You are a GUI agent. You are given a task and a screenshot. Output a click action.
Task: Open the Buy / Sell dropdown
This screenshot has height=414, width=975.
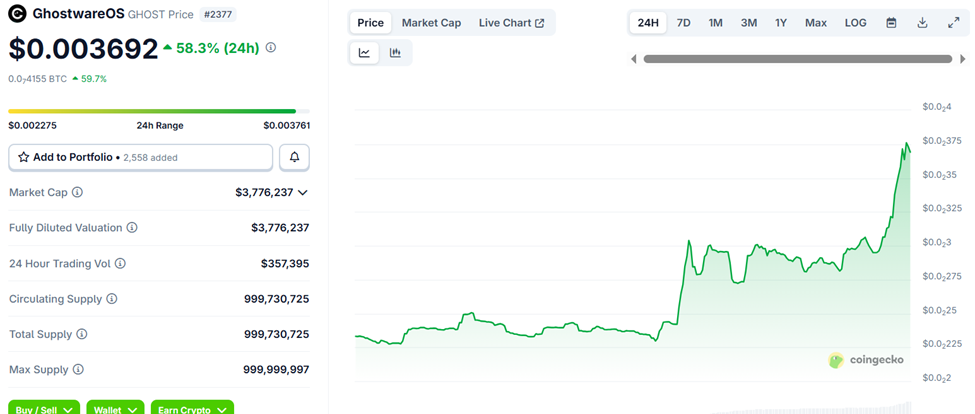[44, 408]
